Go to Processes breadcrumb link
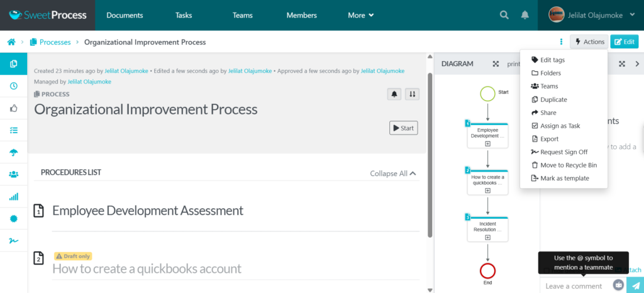This screenshot has height=293, width=644. [55, 42]
